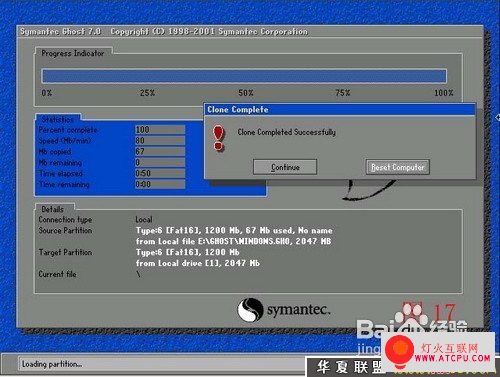Click the Target Partition details text
This screenshot has height=377, width=500.
tap(198, 258)
